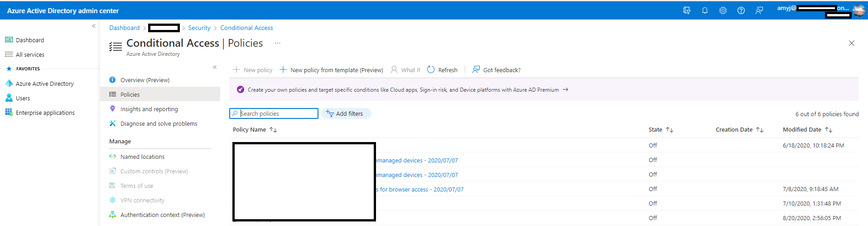Sort by Creation Date column
The width and height of the screenshot is (868, 226).
[x=740, y=130]
